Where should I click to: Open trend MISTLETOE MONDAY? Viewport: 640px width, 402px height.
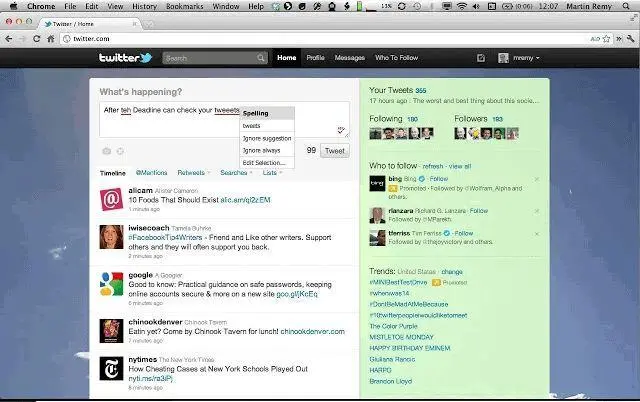pyautogui.click(x=401, y=338)
